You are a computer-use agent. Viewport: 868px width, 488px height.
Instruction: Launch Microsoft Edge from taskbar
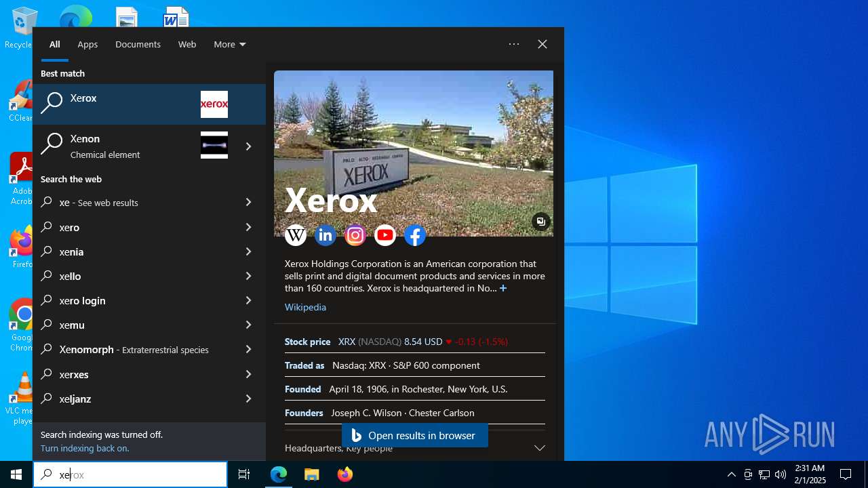(279, 474)
